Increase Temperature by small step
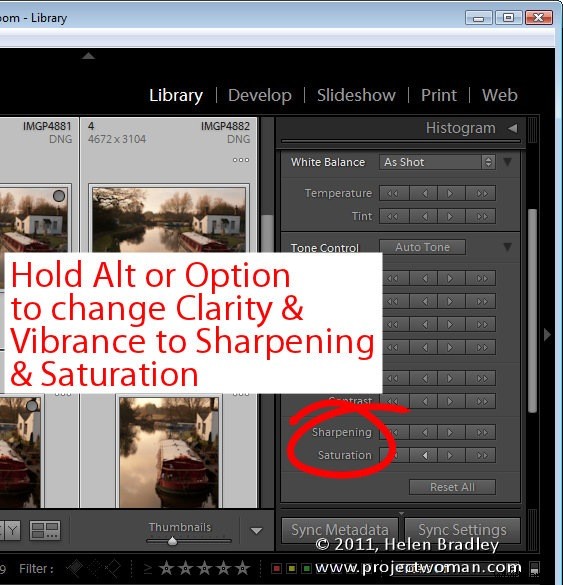The width and height of the screenshot is (563, 585). point(451,193)
